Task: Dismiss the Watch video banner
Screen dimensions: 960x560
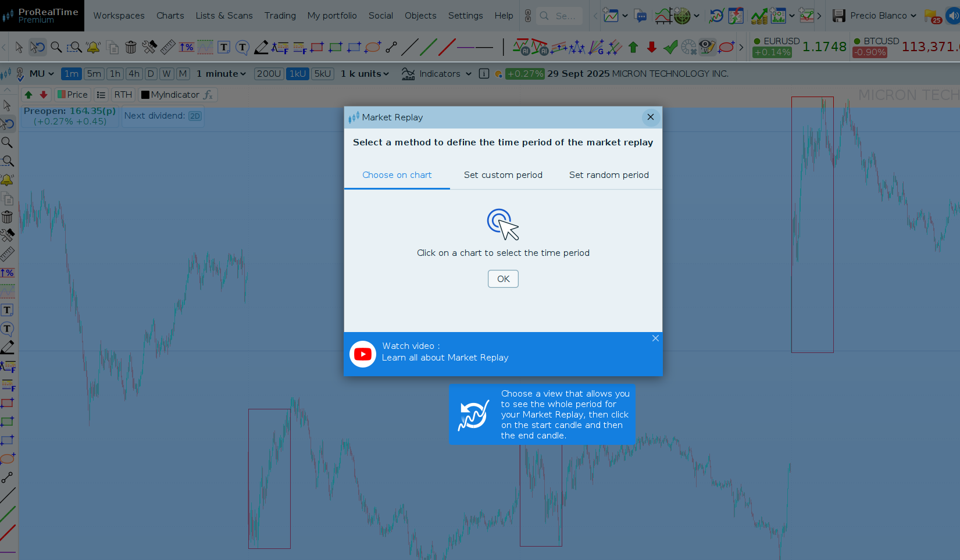Action: [655, 338]
